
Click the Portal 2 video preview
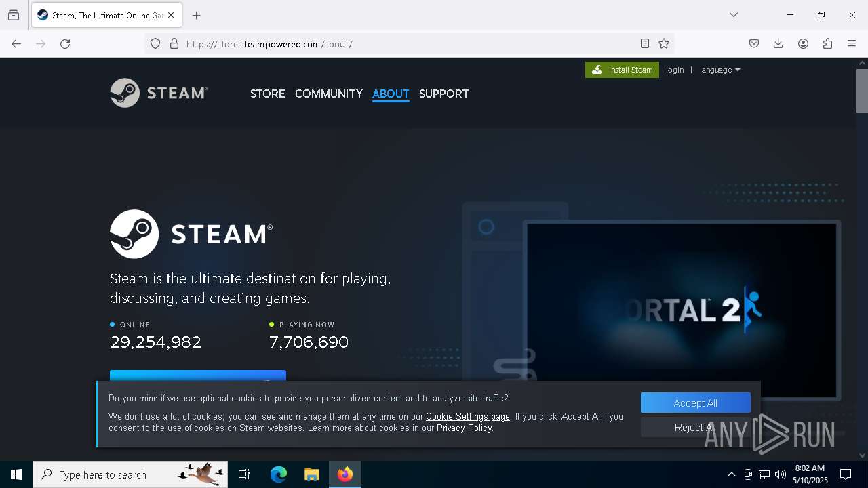(x=682, y=310)
